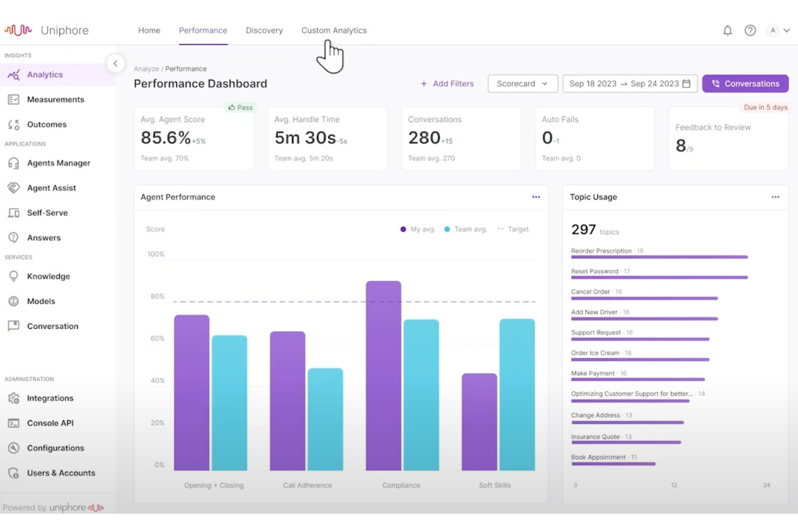Image resolution: width=798 pixels, height=532 pixels.
Task: Select the Analytics icon in the sidebar
Action: click(13, 74)
